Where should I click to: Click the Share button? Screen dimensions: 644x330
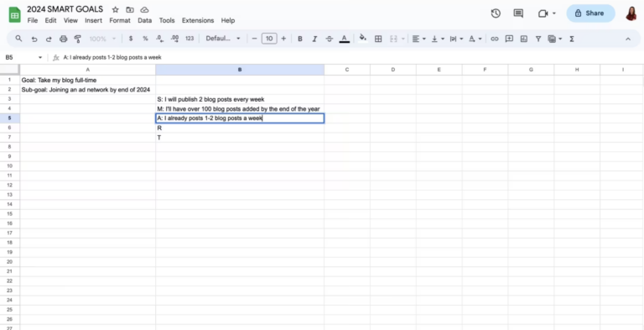coord(590,13)
